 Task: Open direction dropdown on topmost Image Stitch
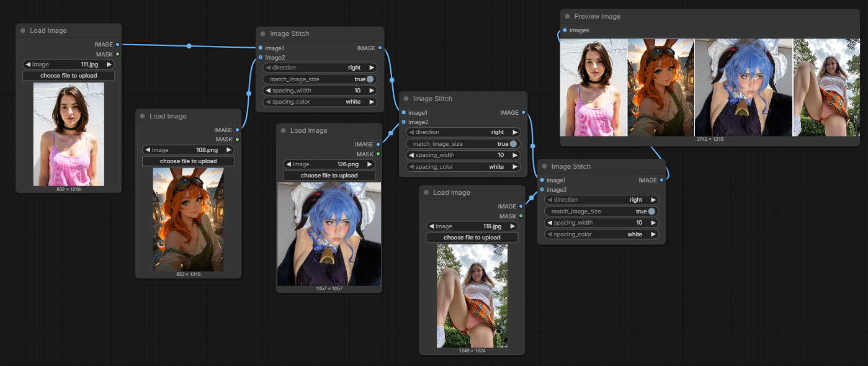(x=320, y=68)
